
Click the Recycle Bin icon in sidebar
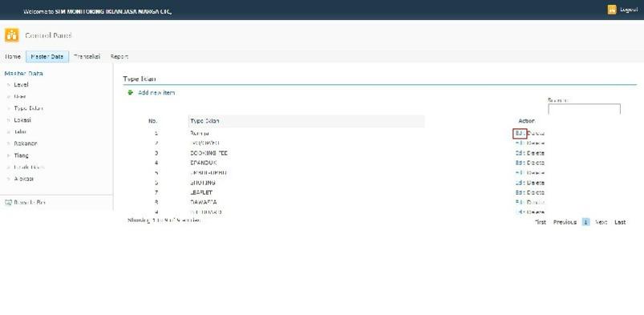8,202
